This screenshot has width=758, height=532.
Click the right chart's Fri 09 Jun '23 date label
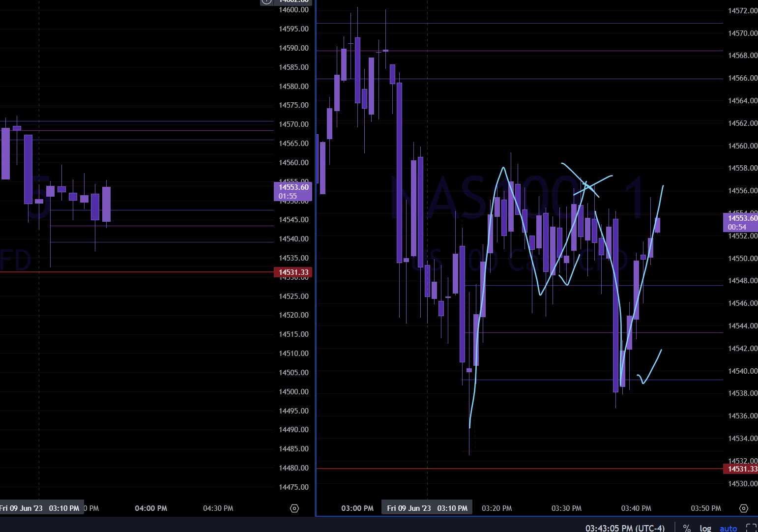click(427, 508)
